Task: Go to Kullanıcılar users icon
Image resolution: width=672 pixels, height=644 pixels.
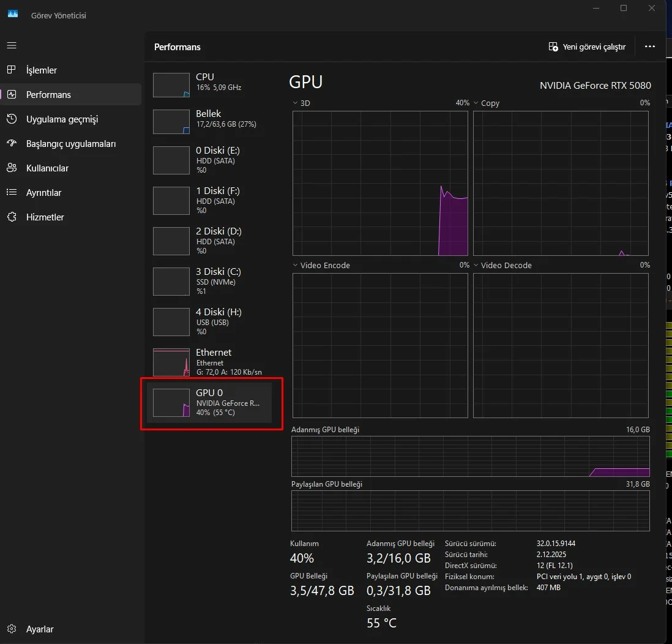Action: click(x=12, y=168)
